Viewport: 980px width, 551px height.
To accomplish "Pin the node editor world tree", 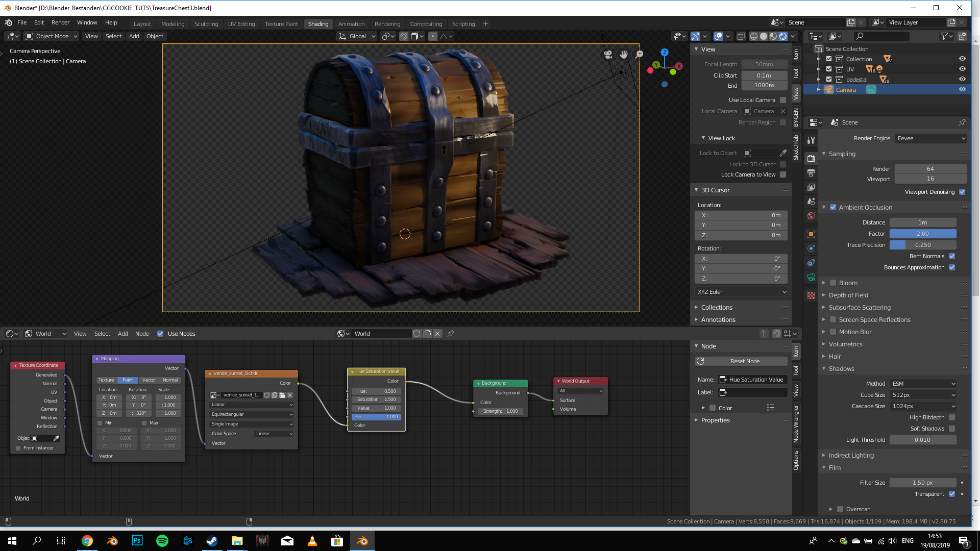I will coord(451,334).
